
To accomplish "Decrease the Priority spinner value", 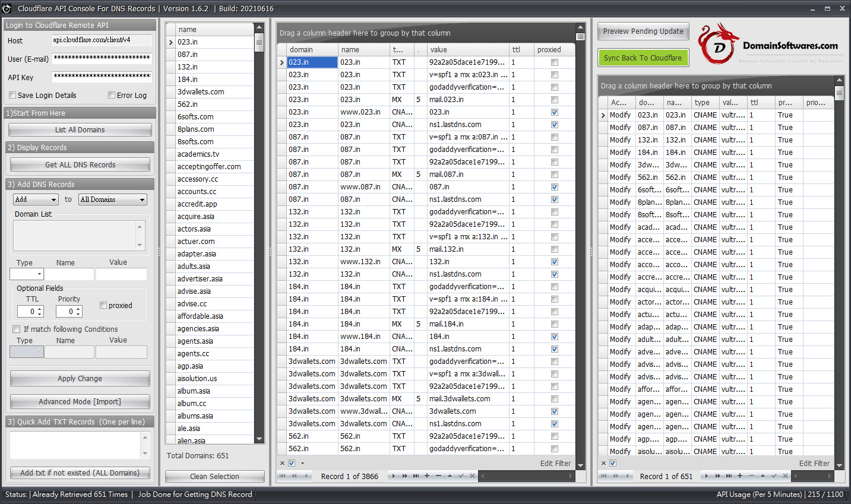I will [x=78, y=314].
